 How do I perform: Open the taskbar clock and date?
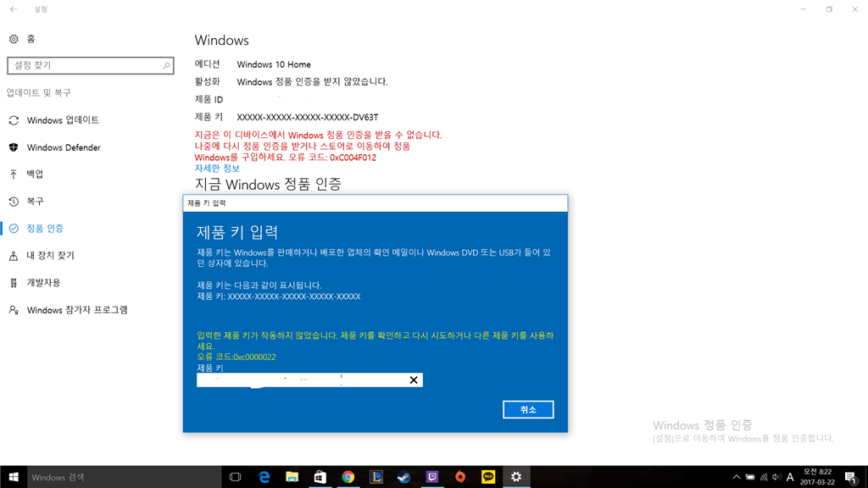tap(817, 477)
